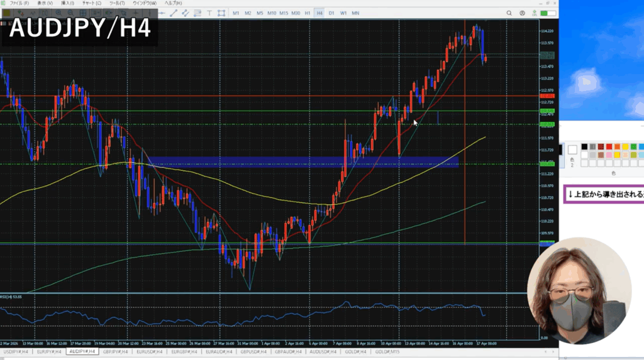Switch chart to M15 timeframe
Image resolution: width=644 pixels, height=360 pixels.
(284, 13)
